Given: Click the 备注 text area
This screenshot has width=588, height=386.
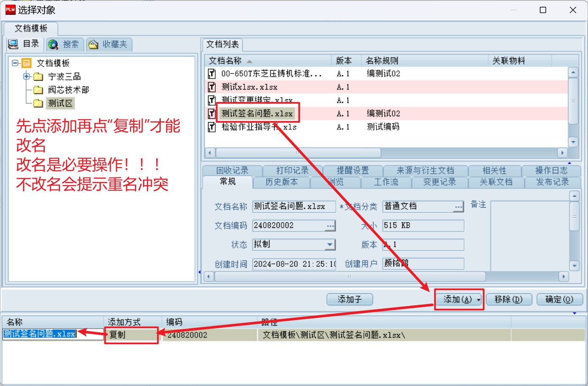Looking at the screenshot, I should coord(530,235).
